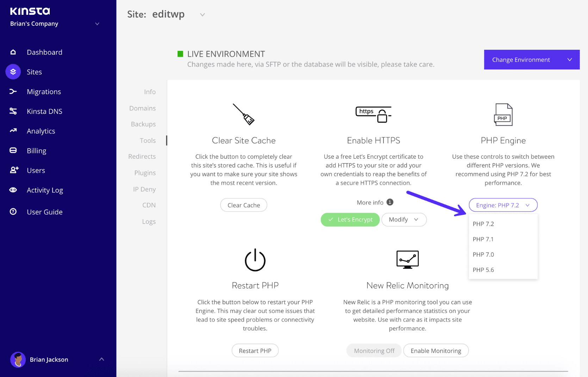Click the Restart PHP power icon

coord(255,260)
